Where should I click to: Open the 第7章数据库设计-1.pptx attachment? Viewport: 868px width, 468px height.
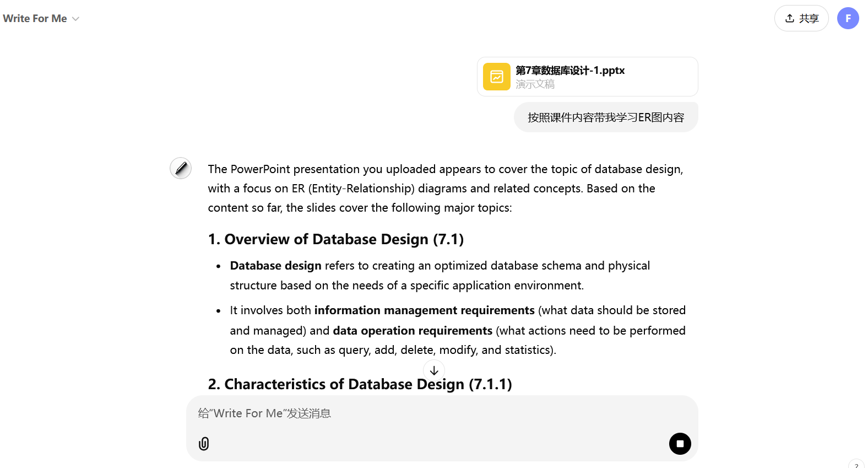[x=588, y=77]
